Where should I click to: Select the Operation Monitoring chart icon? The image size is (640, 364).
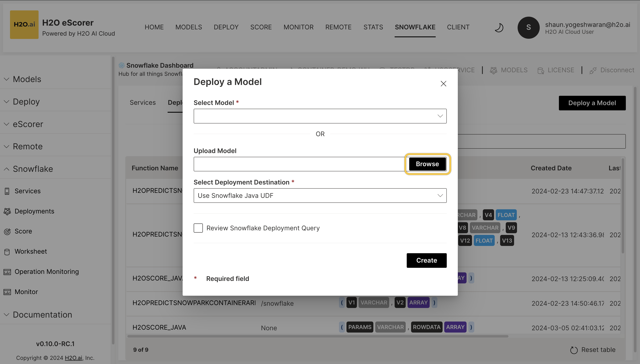7,272
